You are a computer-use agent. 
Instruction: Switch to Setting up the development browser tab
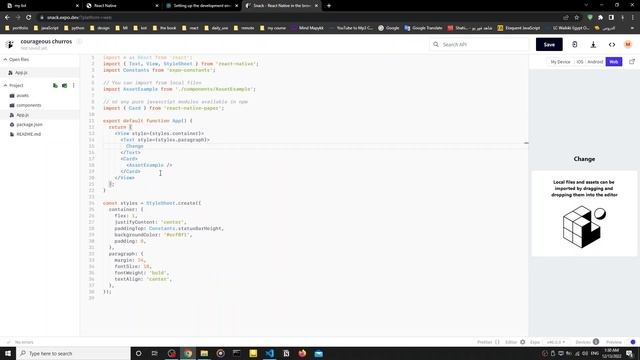coord(202,6)
